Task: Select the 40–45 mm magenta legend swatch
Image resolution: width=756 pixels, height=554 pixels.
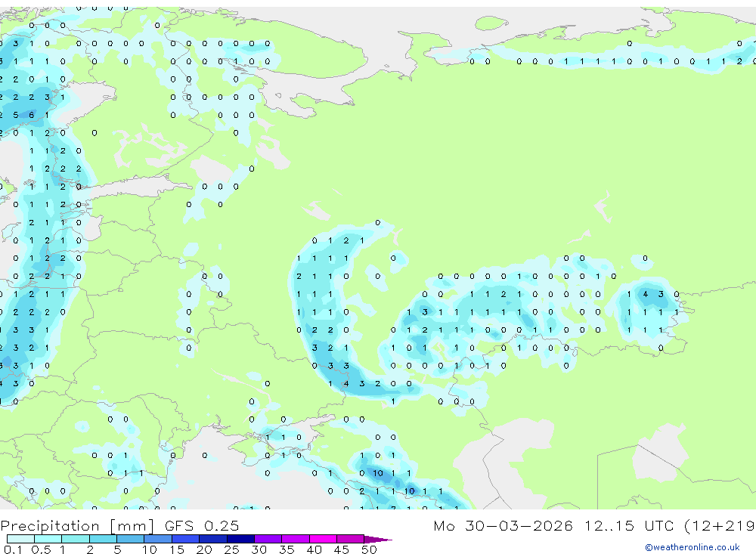Action: click(x=323, y=539)
